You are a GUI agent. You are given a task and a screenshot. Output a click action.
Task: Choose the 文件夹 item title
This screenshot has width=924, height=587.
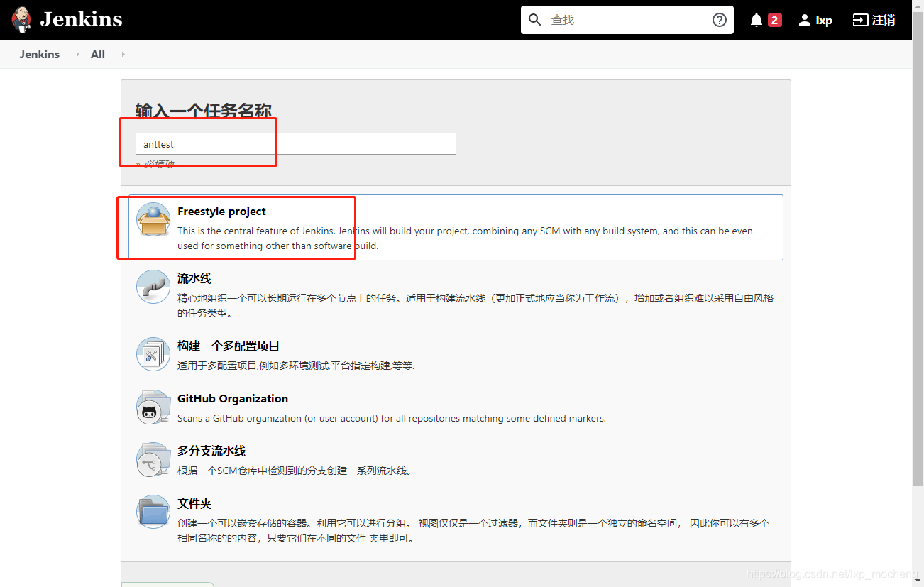point(194,504)
